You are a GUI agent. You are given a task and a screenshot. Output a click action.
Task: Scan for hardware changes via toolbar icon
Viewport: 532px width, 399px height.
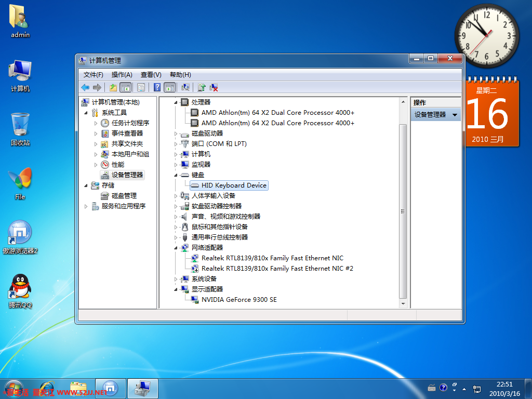pos(185,87)
